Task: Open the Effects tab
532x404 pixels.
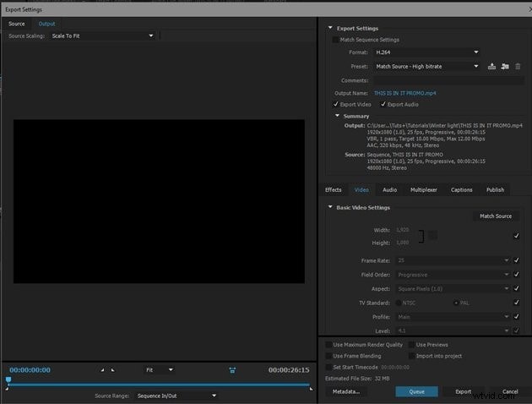Action: (x=334, y=190)
